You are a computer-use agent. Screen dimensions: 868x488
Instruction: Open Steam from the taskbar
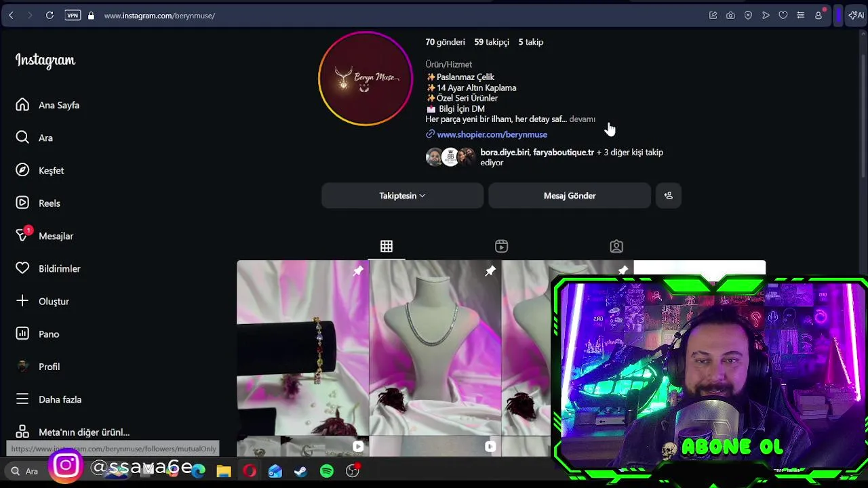tap(301, 471)
